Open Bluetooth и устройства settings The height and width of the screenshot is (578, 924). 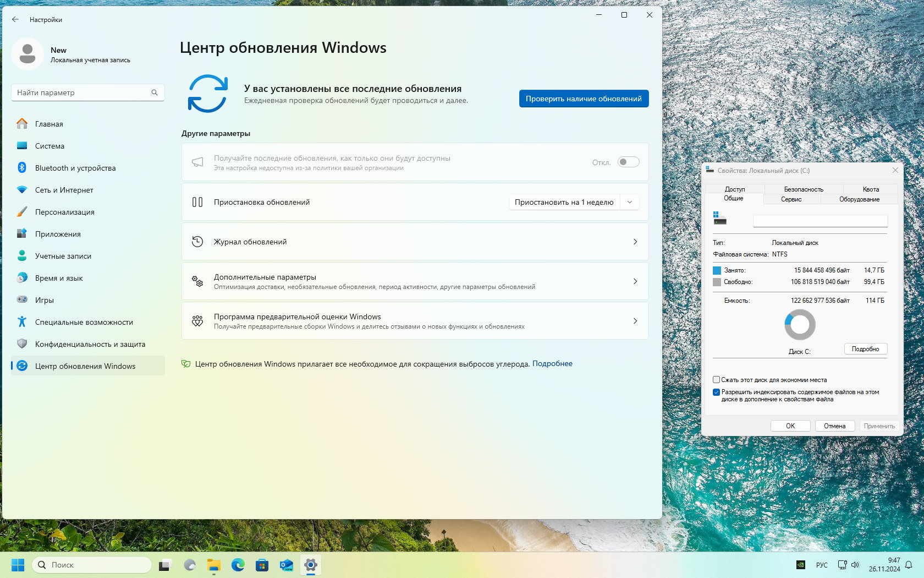[88, 168]
